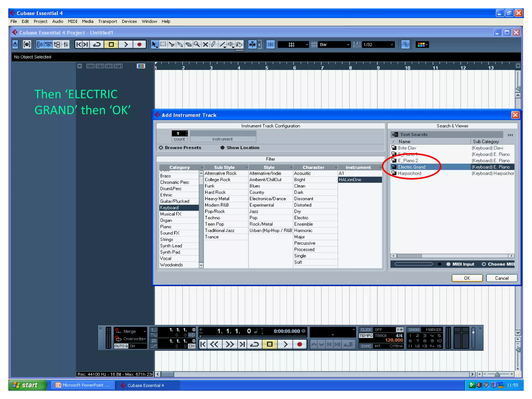Select the Object Selection arrow tool

click(155, 45)
